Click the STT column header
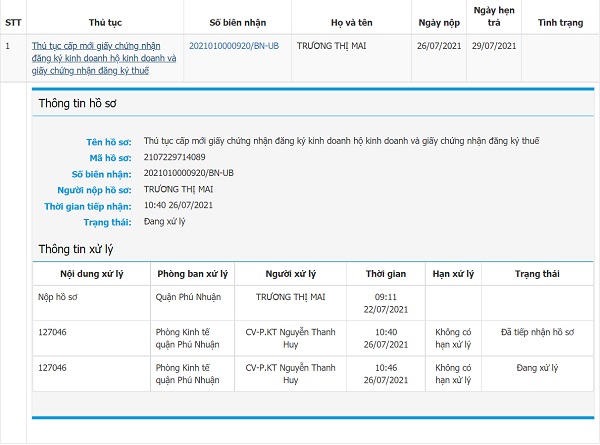 click(x=13, y=21)
